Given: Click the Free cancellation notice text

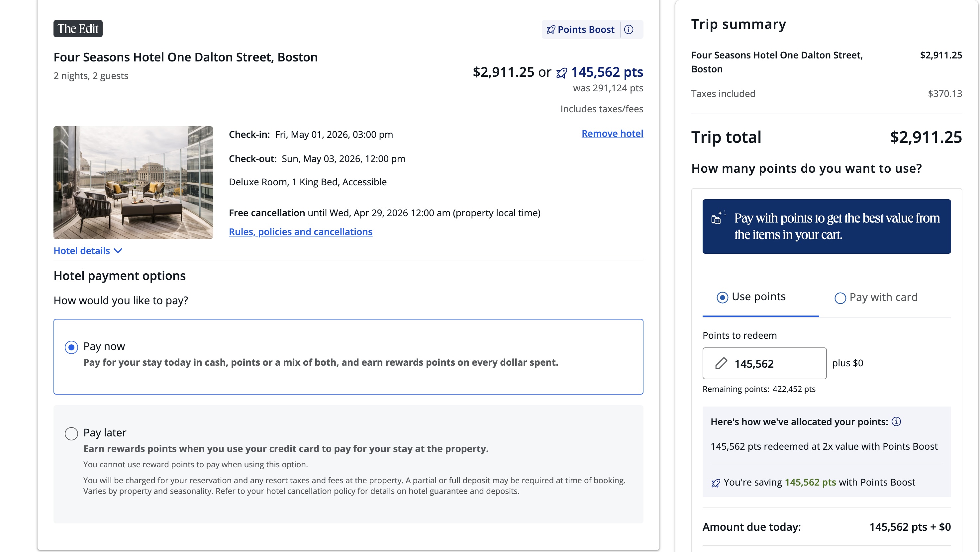Looking at the screenshot, I should tap(385, 213).
